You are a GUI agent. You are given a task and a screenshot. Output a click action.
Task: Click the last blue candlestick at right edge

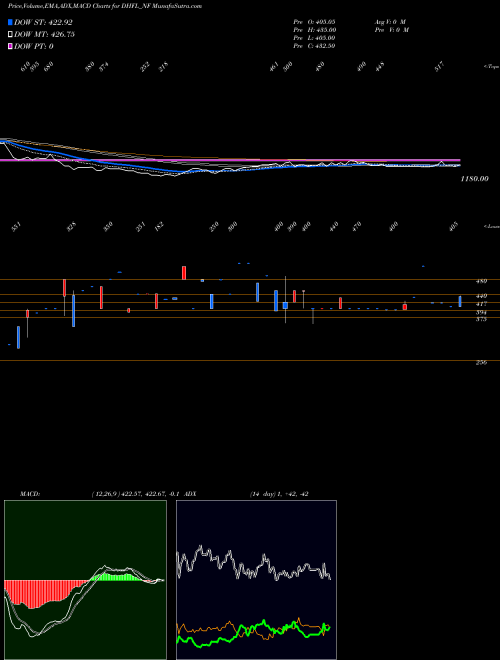pyautogui.click(x=460, y=301)
